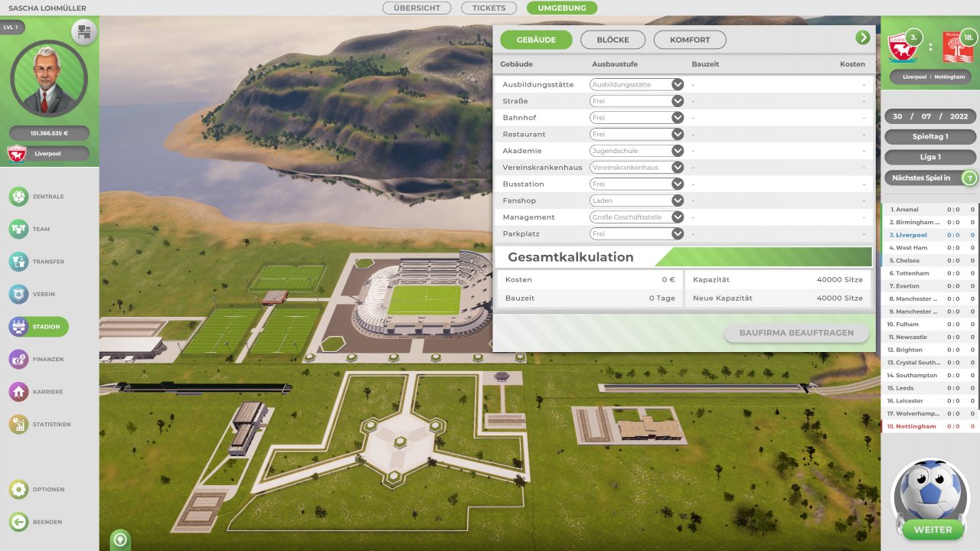
Task: Open the Karriere house icon
Action: point(19,392)
